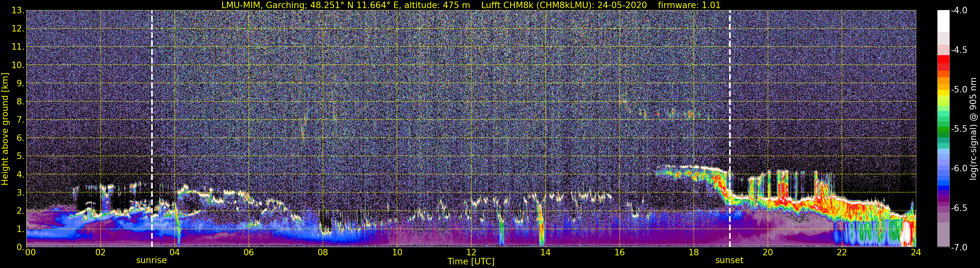Click the 'Time [UTC]' axis label
The height and width of the screenshot is (268, 980).
pyautogui.click(x=471, y=262)
